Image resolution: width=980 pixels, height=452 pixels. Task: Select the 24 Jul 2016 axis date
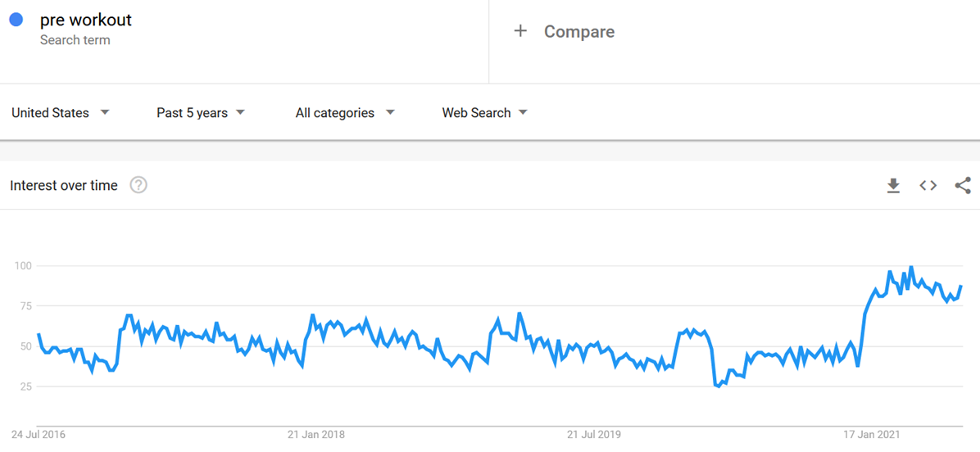coord(39,434)
